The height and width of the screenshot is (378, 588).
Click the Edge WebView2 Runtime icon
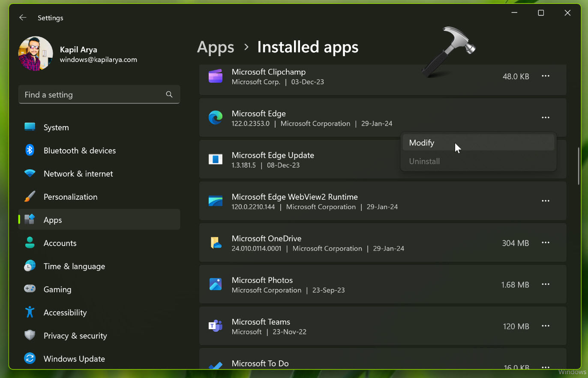tap(215, 201)
